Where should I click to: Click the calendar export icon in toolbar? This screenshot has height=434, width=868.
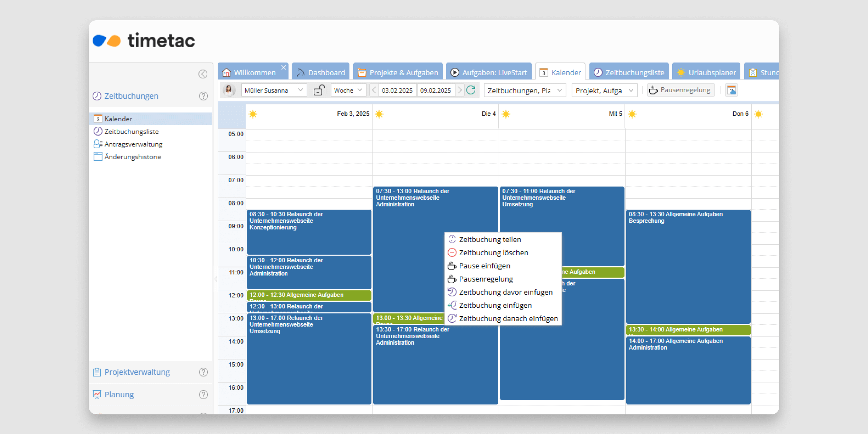pos(731,90)
